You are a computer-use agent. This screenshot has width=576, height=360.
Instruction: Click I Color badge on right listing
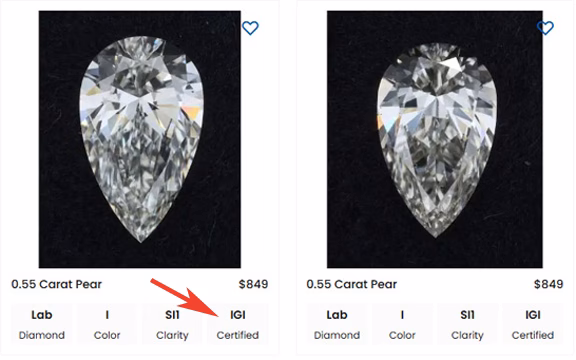tap(402, 324)
